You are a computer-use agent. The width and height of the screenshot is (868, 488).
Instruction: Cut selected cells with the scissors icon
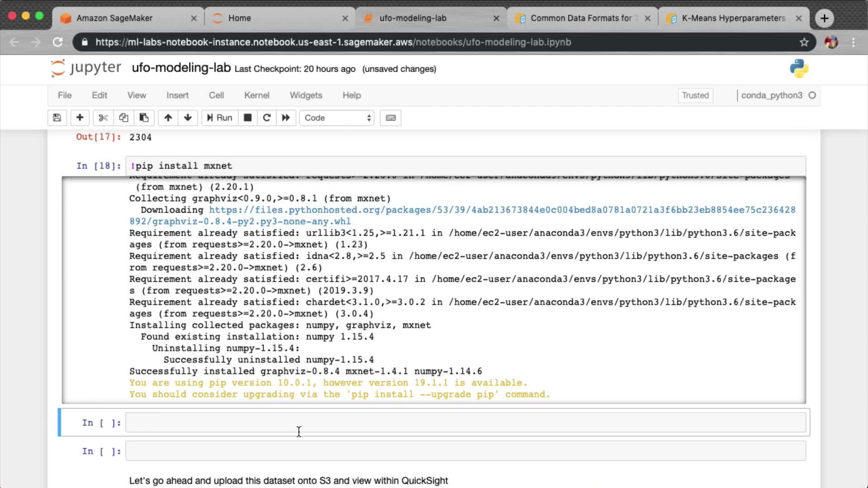click(103, 118)
